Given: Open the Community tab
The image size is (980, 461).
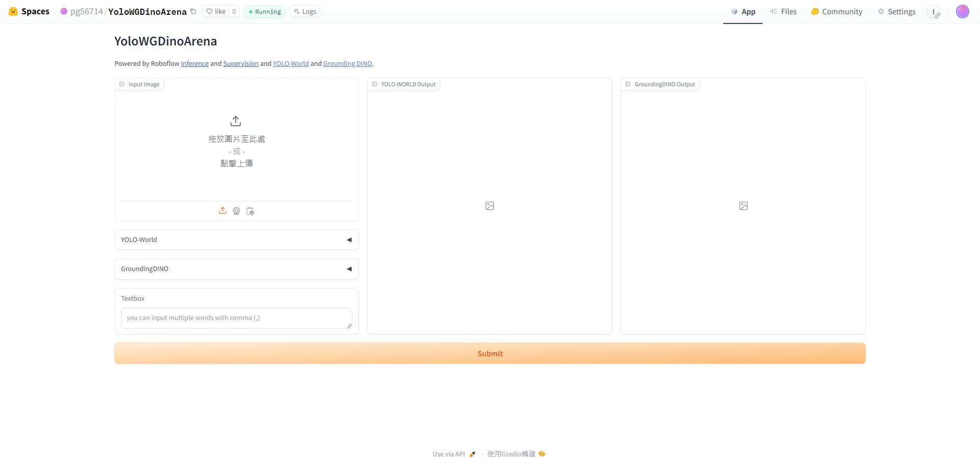Looking at the screenshot, I should click(x=836, y=12).
